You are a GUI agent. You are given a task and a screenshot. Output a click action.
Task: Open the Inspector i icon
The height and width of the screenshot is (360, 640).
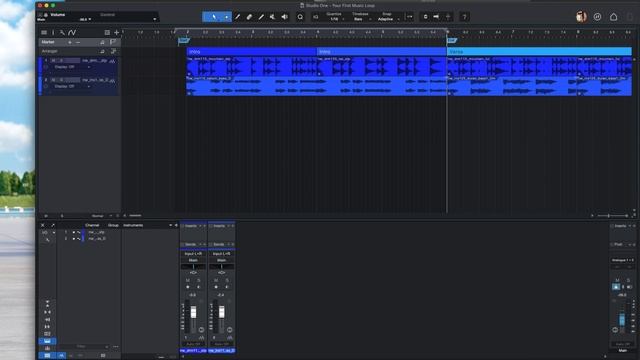point(53,32)
